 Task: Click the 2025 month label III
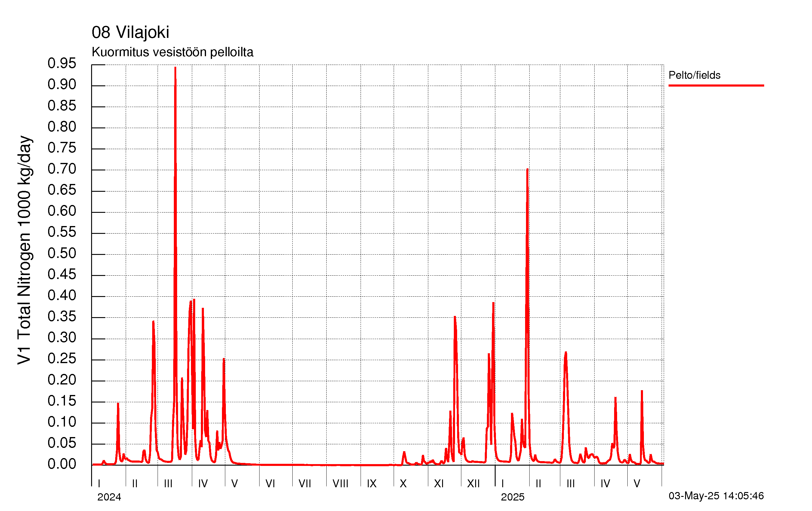point(571,484)
